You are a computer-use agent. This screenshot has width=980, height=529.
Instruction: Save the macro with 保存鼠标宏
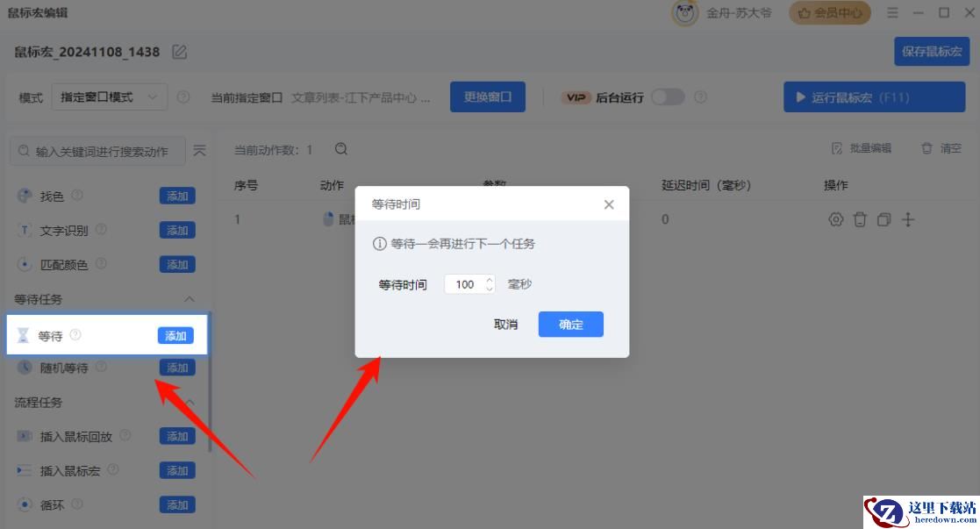pyautogui.click(x=932, y=51)
